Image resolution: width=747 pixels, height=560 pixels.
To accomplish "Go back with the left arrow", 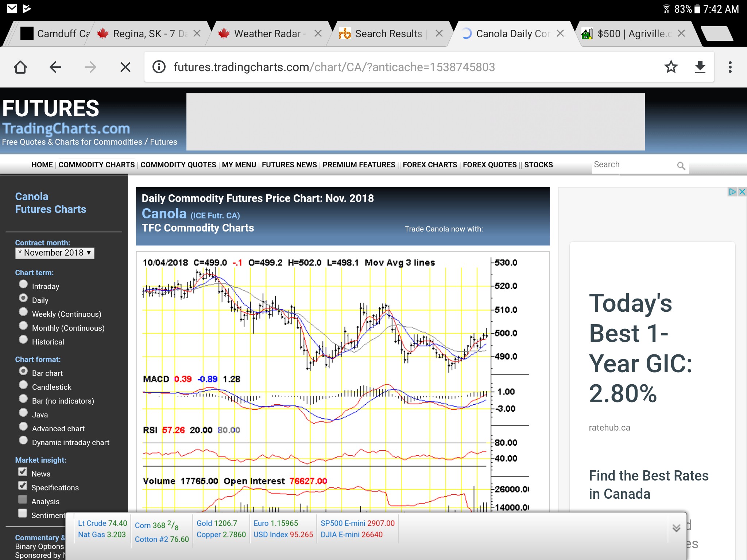I will 55,67.
